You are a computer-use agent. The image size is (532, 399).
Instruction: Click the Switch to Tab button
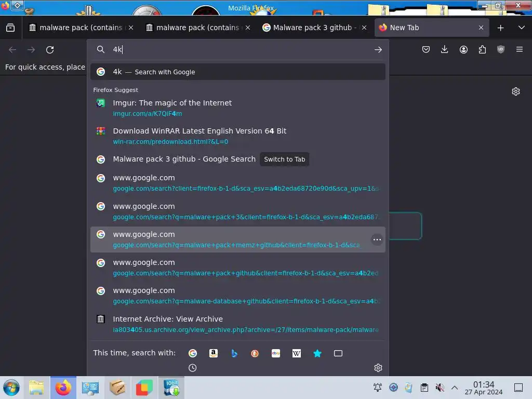click(284, 159)
